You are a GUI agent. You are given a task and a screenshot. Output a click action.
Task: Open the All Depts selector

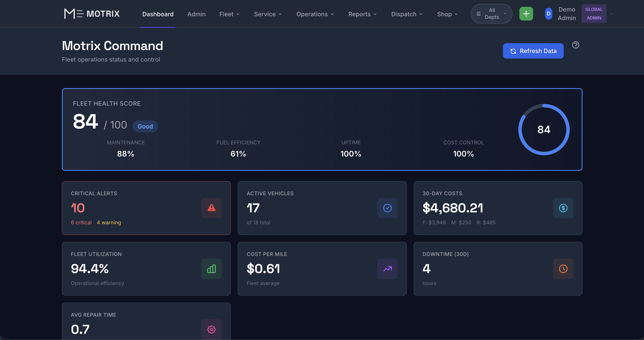[491, 14]
